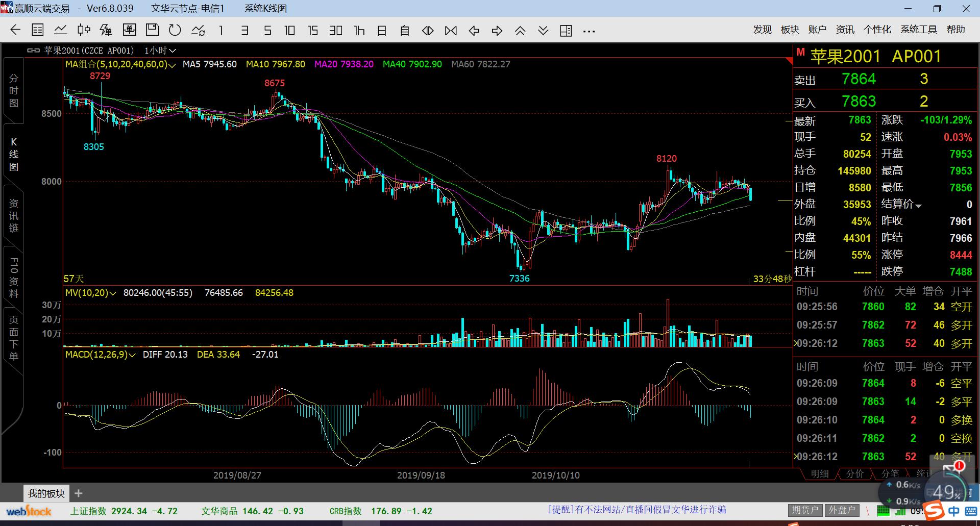Click the double up chevron icon
Viewport: 980px width, 526px height.
click(x=520, y=31)
